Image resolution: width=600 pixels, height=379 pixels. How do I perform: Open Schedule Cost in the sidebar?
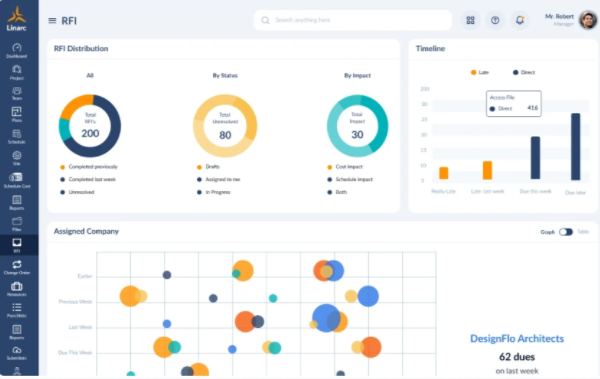16,180
